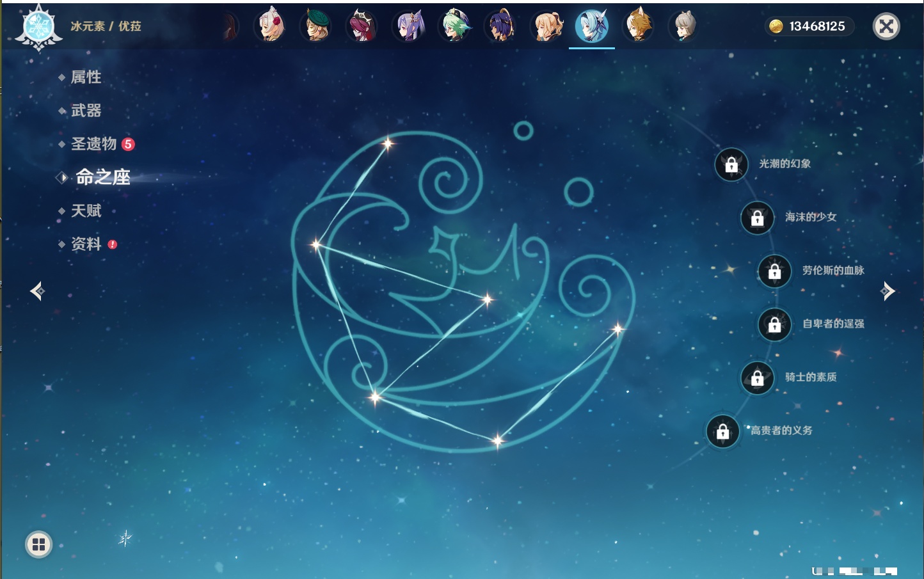Select the gray-haired portrait with cat ears
The height and width of the screenshot is (579, 924).
684,26
